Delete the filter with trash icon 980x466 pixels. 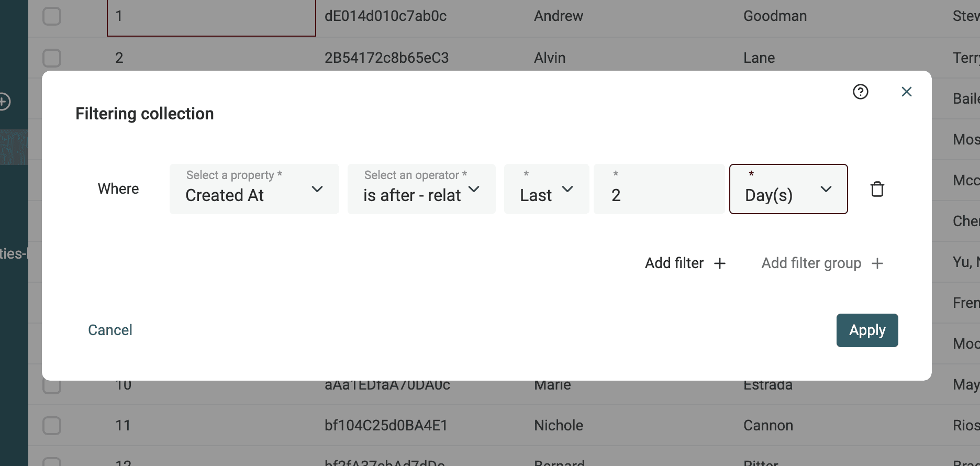click(877, 189)
